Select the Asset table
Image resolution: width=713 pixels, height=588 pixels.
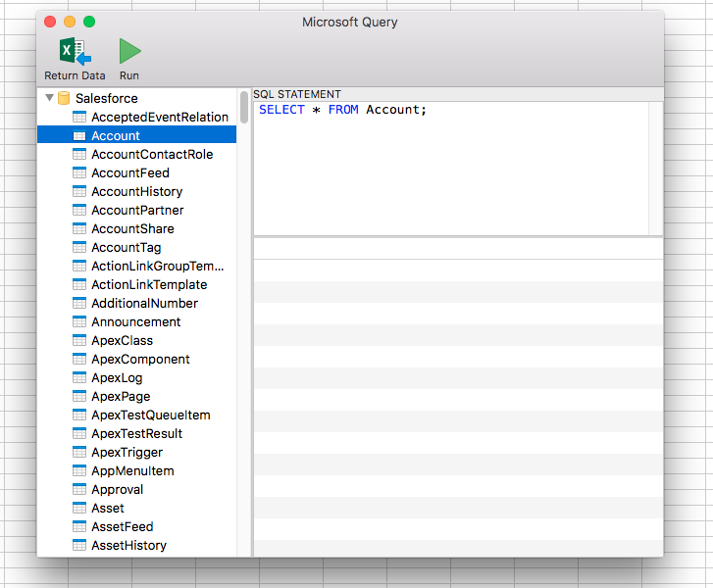point(107,509)
